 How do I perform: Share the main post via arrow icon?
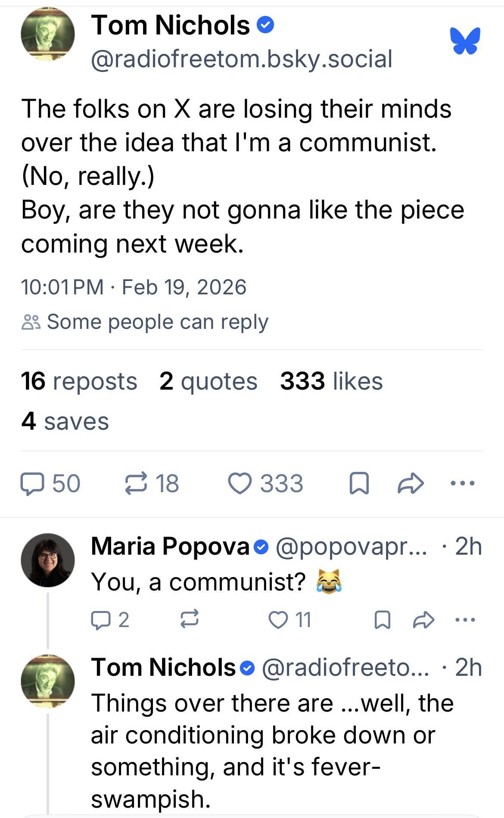click(x=411, y=484)
